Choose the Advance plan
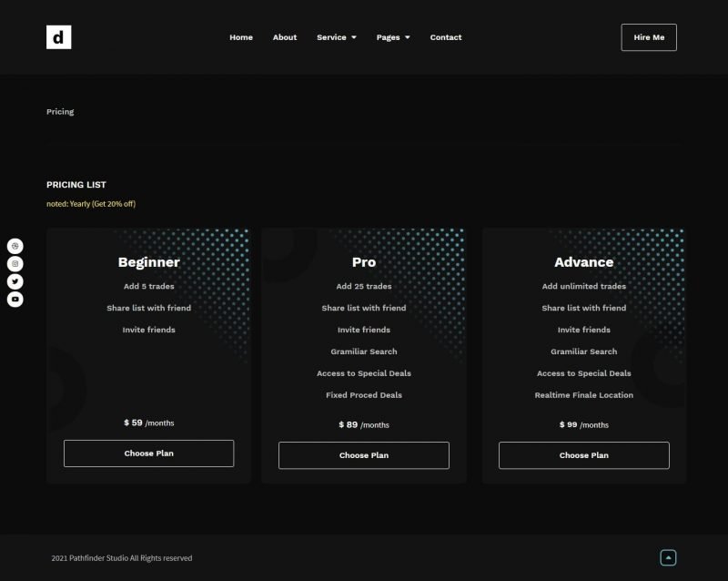The width and height of the screenshot is (728, 581). [x=584, y=455]
